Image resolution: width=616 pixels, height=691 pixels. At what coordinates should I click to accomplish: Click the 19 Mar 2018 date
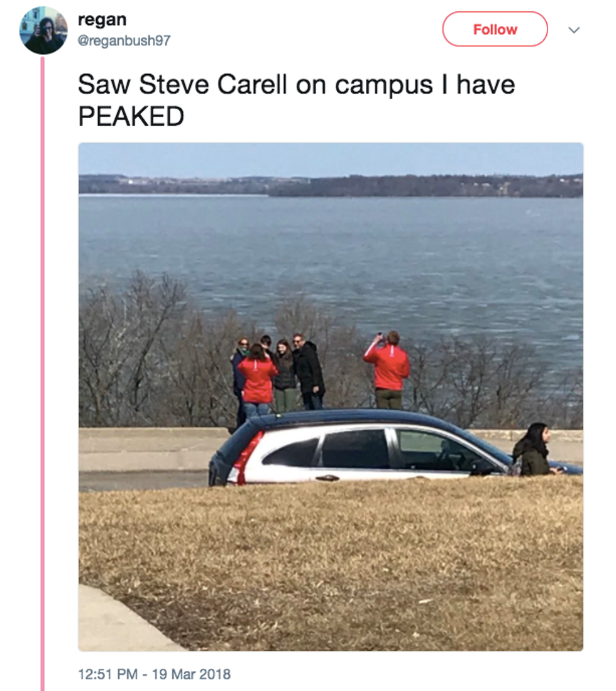tap(191, 674)
